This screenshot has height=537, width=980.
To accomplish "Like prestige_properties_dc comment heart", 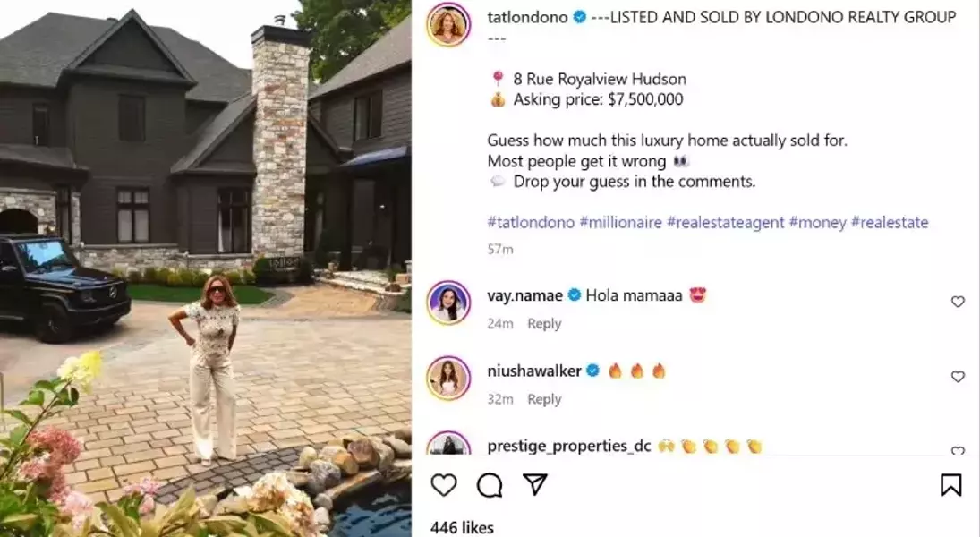I will (958, 450).
